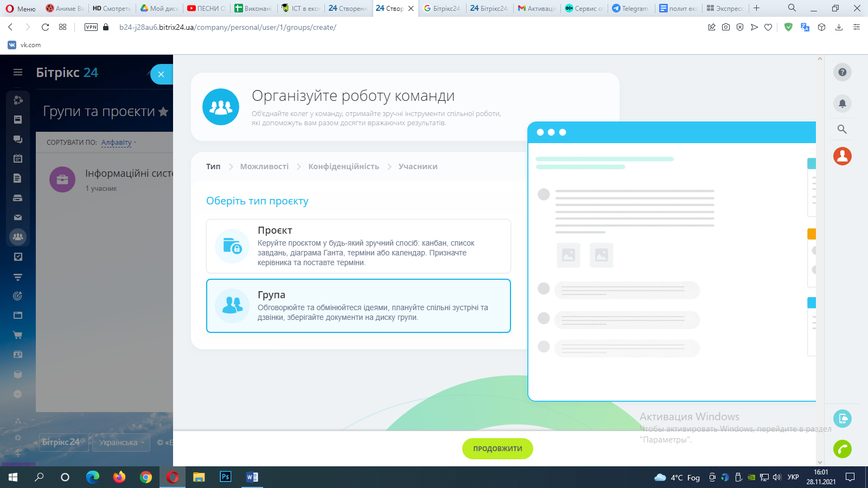Image resolution: width=868 pixels, height=488 pixels.
Task: Go back with browser back arrow
Action: coord(10,27)
